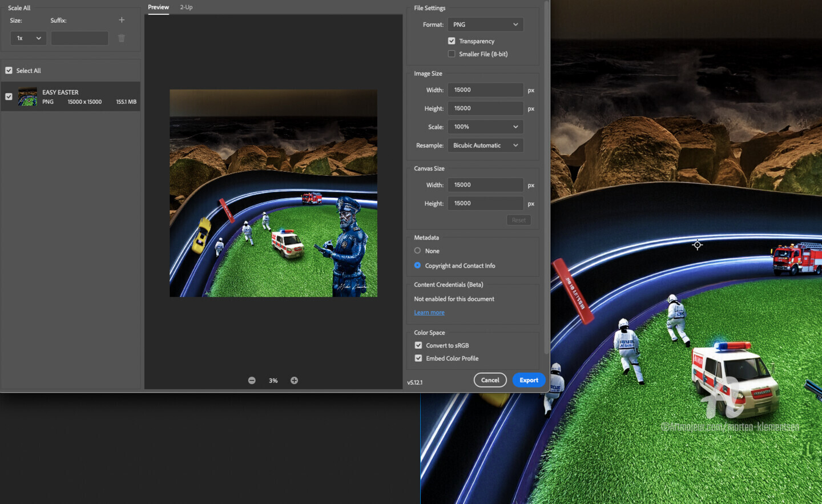Select Copyright and Contact Info radio button
Screen dimensions: 822x504
[x=417, y=265]
